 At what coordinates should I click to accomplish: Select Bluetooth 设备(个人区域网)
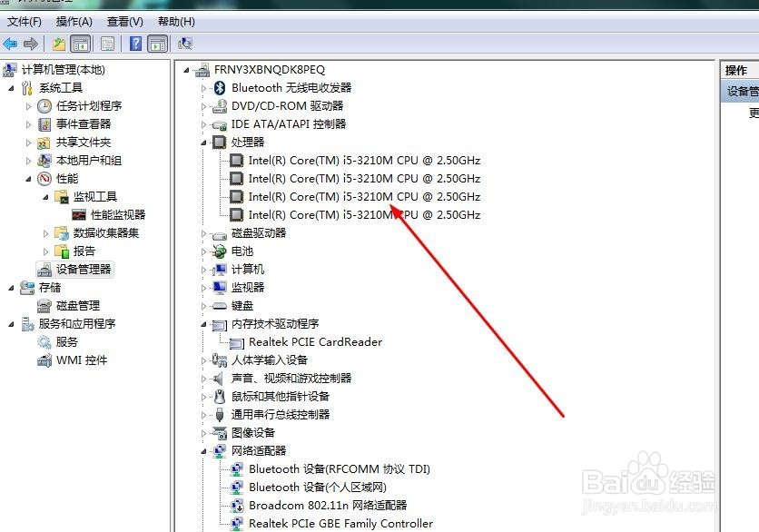pyautogui.click(x=318, y=487)
